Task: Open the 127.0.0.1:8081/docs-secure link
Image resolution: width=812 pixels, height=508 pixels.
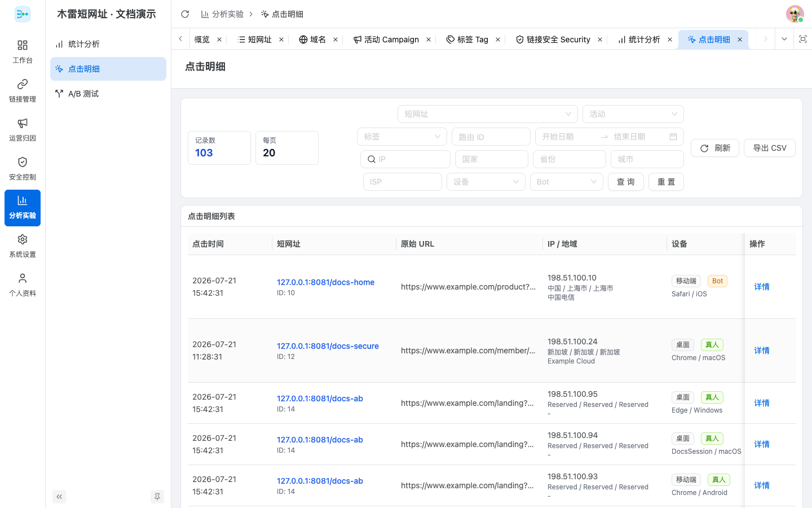Action: coord(328,346)
